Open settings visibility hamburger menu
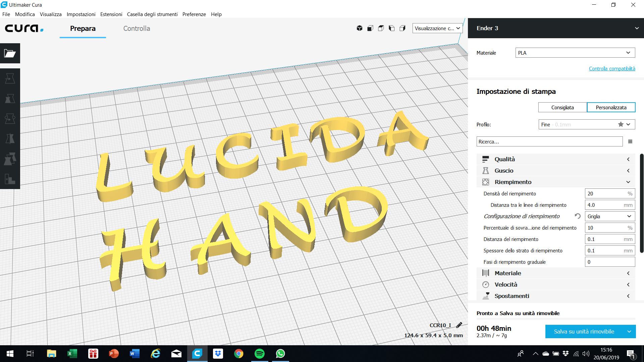 (x=630, y=141)
